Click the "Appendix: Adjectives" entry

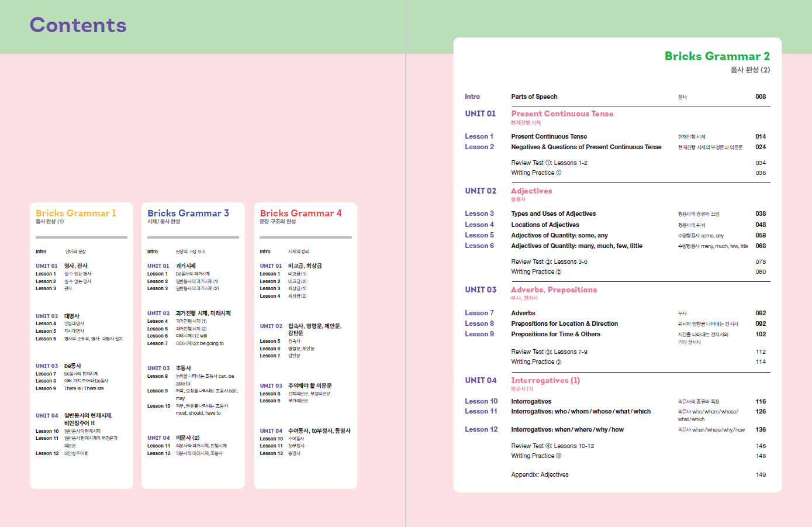[540, 474]
